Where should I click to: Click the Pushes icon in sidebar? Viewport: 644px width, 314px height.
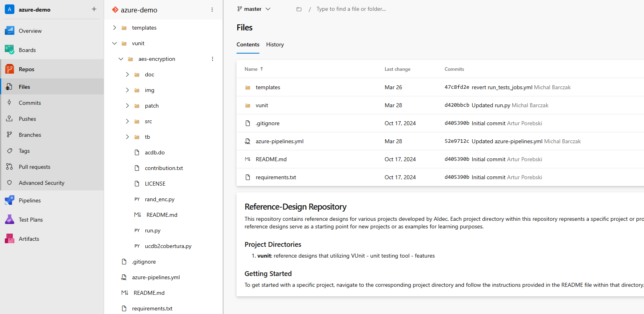pos(9,119)
